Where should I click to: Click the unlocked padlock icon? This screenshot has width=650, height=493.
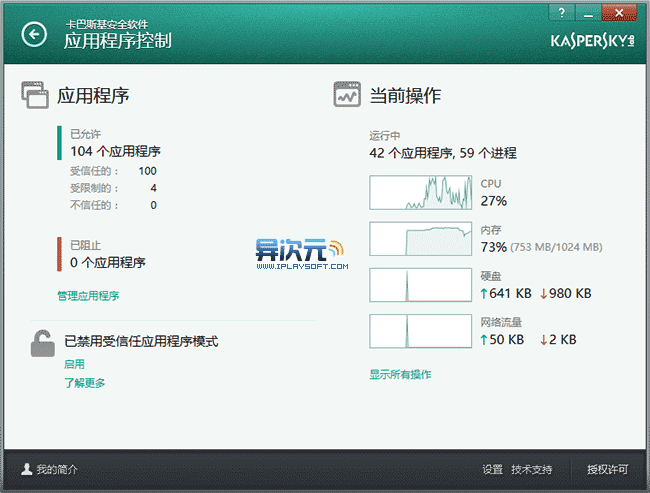click(42, 344)
